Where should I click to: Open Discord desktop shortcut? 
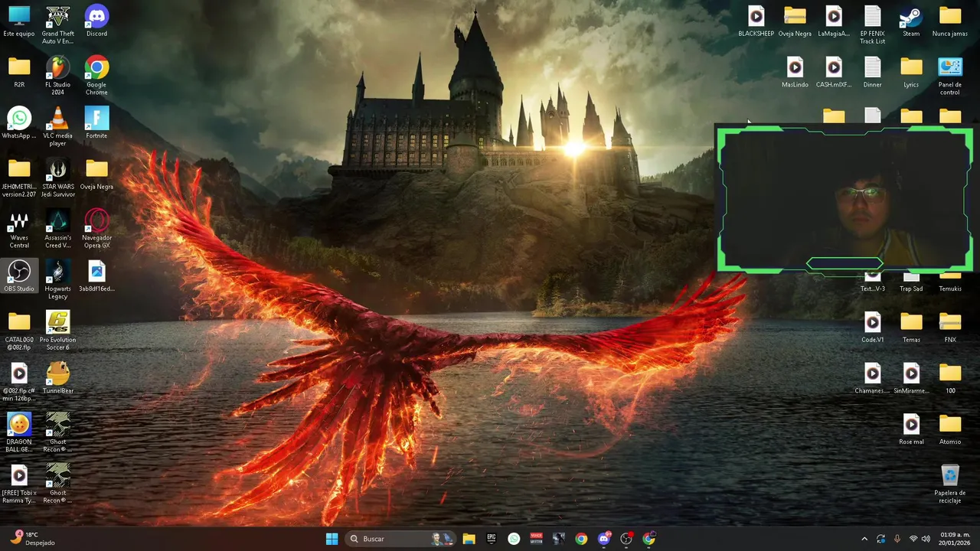coord(96,21)
